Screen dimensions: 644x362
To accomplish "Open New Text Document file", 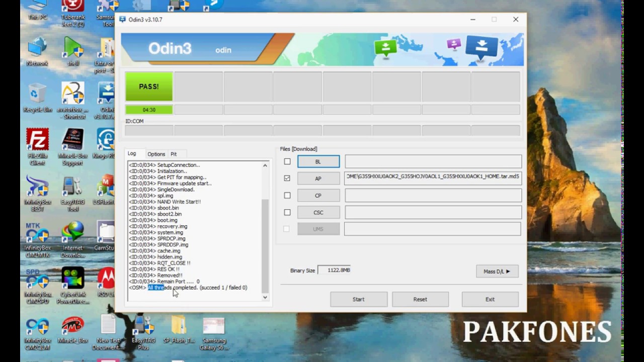I will pyautogui.click(x=108, y=333).
